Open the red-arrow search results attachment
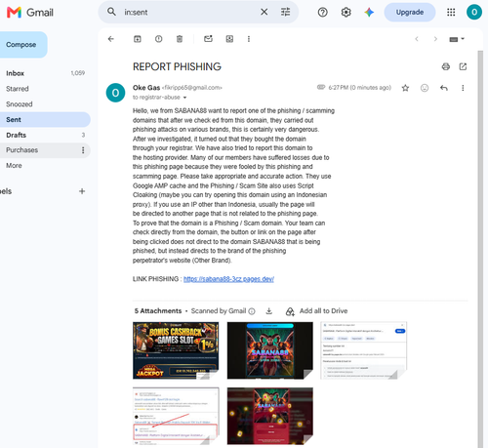Screen dimensions: 488x448 coord(176,416)
